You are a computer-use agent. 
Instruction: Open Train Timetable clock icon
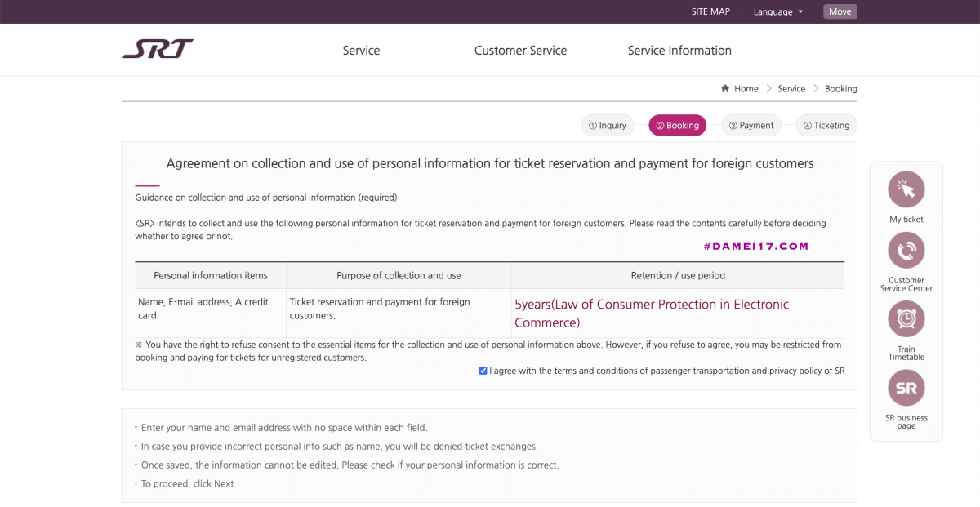(x=906, y=319)
